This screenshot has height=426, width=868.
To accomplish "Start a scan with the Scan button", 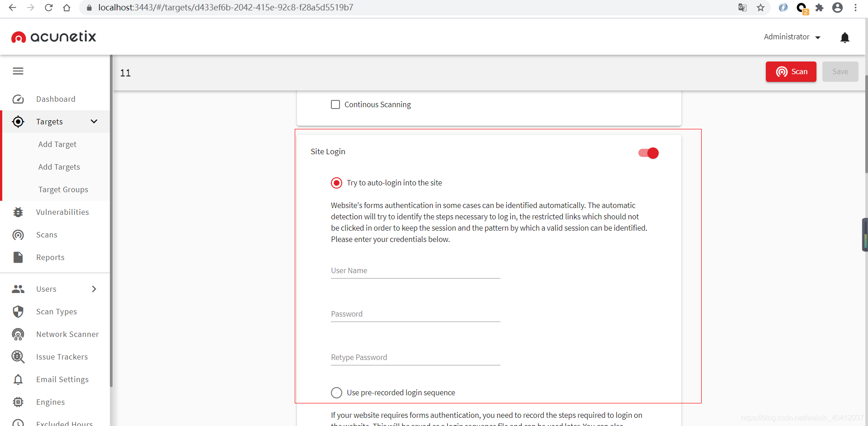I will (791, 71).
